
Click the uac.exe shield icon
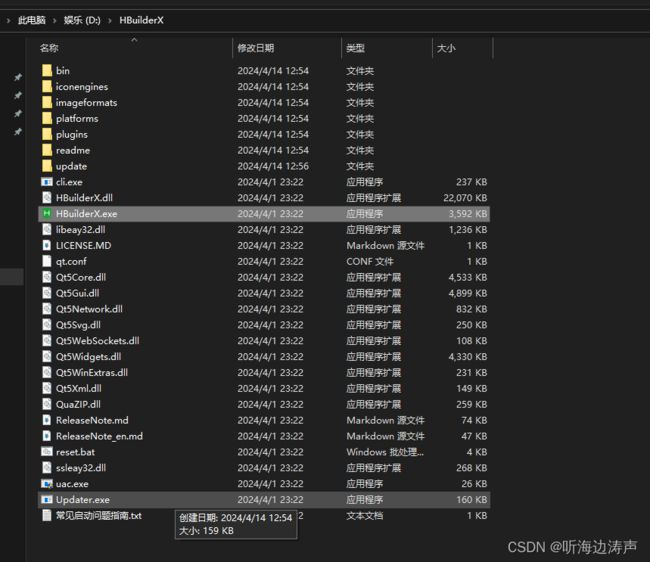click(47, 484)
